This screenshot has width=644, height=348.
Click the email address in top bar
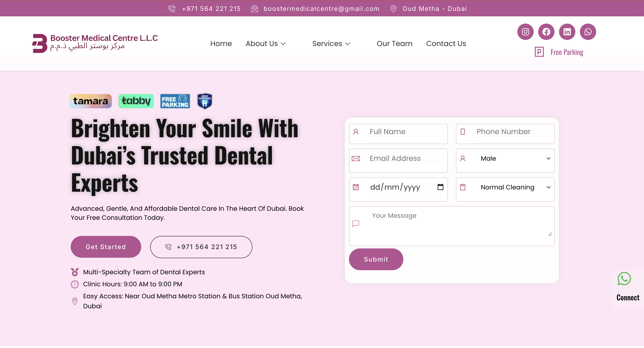[x=321, y=9]
